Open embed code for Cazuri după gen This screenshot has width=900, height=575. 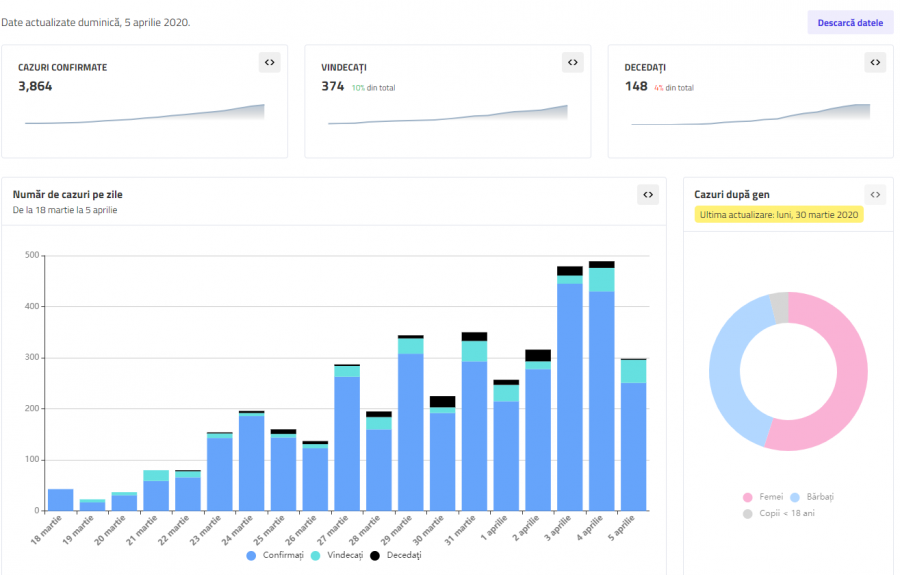tap(875, 195)
